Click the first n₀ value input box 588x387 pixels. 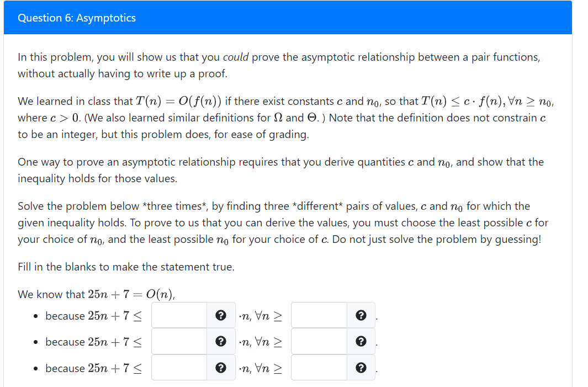(x=319, y=315)
